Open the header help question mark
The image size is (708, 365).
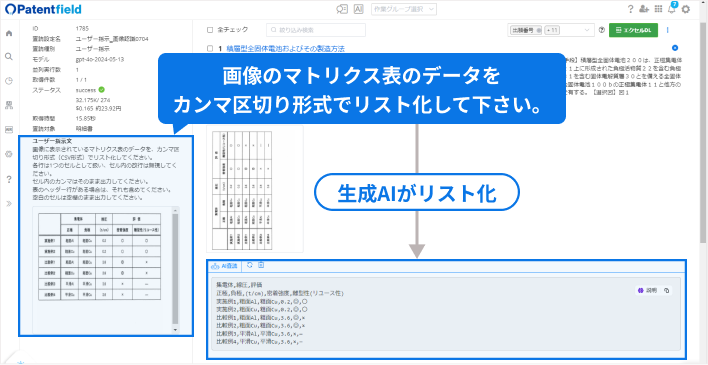coord(630,9)
